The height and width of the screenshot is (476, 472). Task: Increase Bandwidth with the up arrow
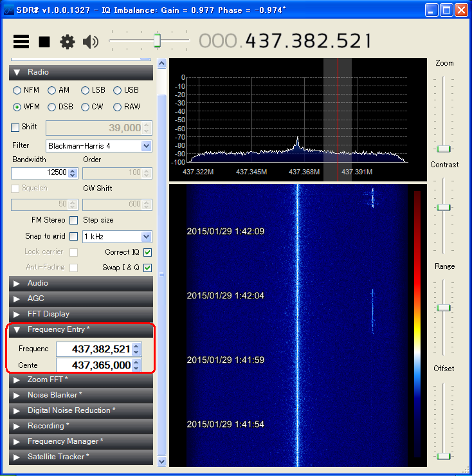click(72, 170)
